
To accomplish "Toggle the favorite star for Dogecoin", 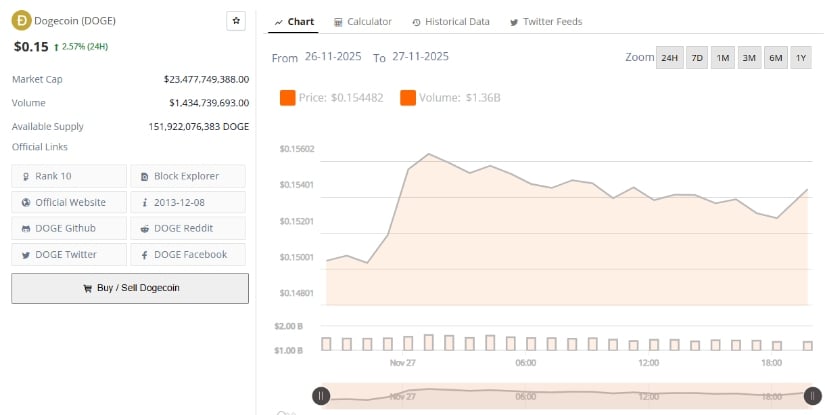I will [x=236, y=20].
